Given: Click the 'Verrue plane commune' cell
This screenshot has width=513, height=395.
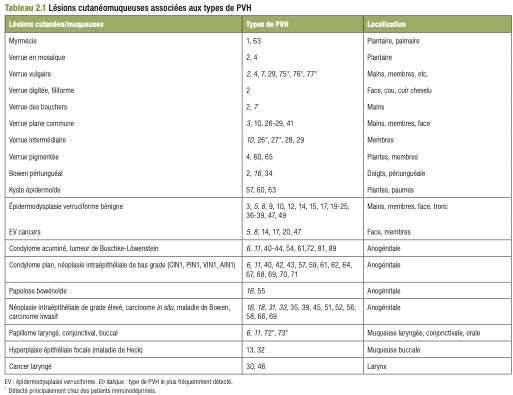Looking at the screenshot, I should pos(41,123).
